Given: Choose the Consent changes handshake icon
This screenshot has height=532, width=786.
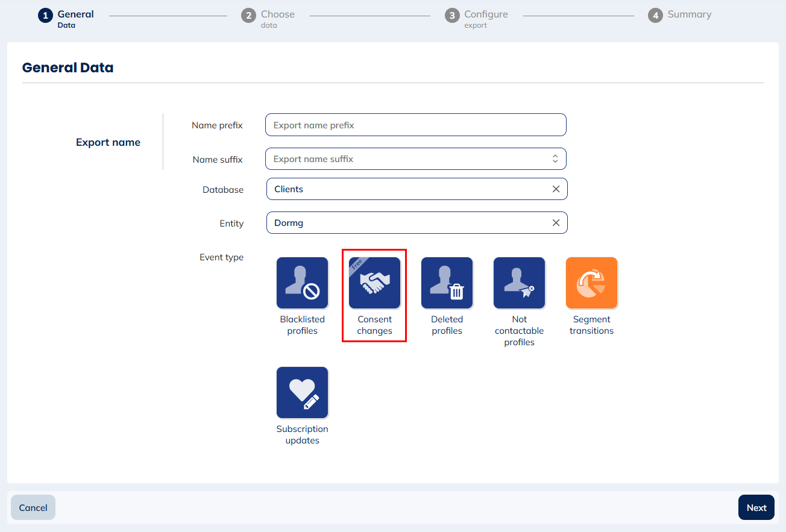Looking at the screenshot, I should (x=374, y=283).
